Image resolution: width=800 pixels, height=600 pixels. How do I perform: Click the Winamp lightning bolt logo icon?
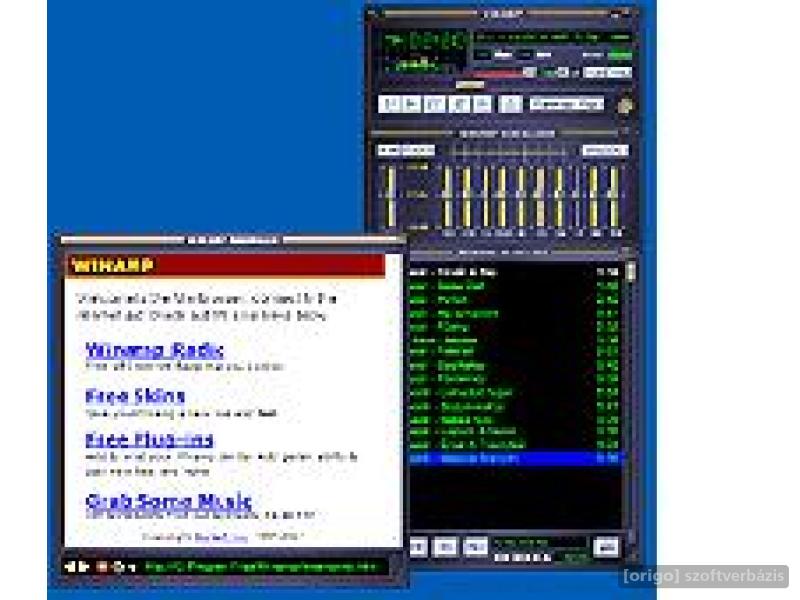click(x=624, y=106)
